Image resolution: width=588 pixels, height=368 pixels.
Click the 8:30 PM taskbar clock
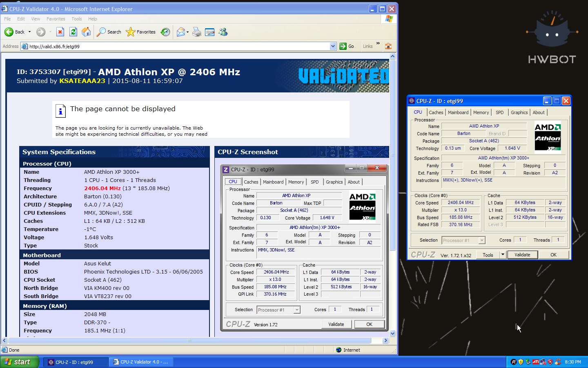point(573,362)
